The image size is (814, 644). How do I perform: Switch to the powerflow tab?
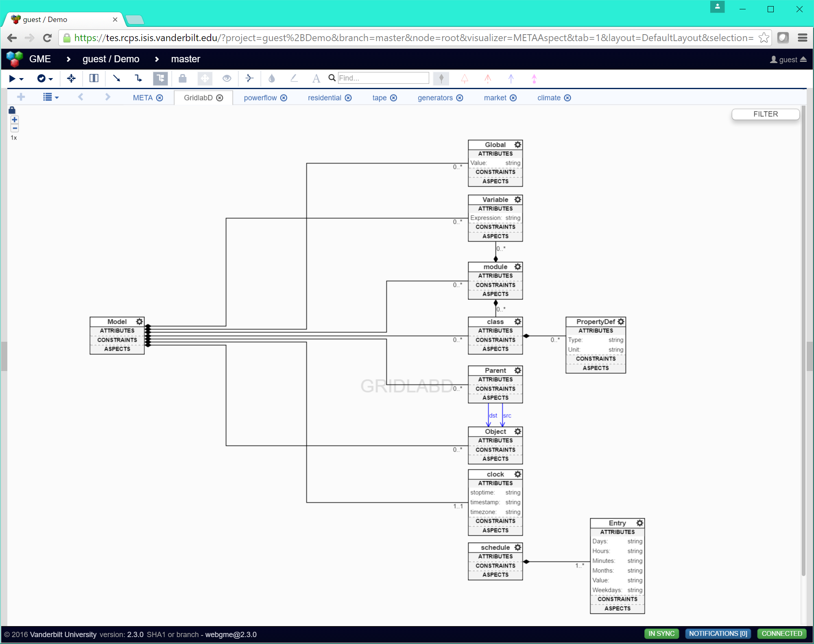coord(260,98)
